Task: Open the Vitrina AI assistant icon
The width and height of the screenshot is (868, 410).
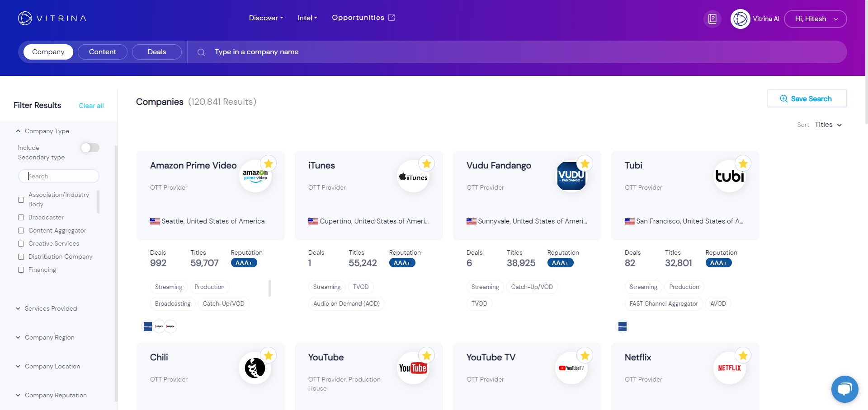Action: [x=741, y=19]
